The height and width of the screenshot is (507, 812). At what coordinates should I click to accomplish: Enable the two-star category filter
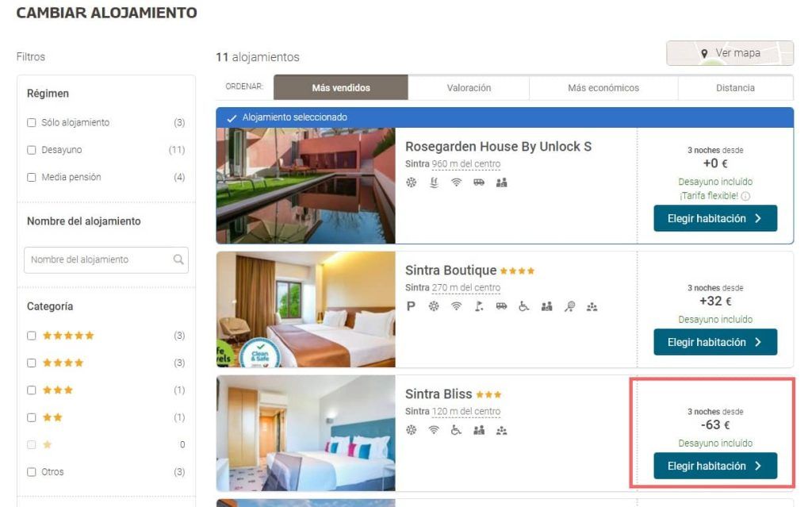click(x=32, y=417)
